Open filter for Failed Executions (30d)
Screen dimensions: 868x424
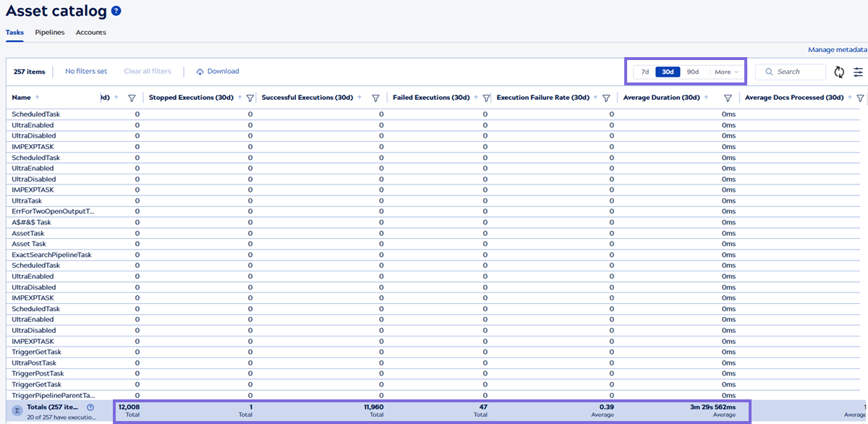point(486,98)
